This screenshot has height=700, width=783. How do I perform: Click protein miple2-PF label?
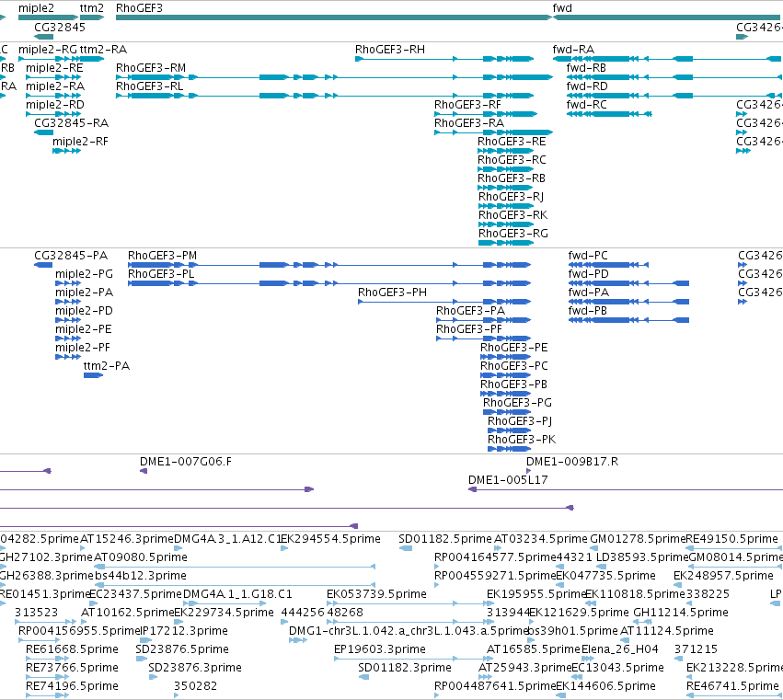[83, 348]
